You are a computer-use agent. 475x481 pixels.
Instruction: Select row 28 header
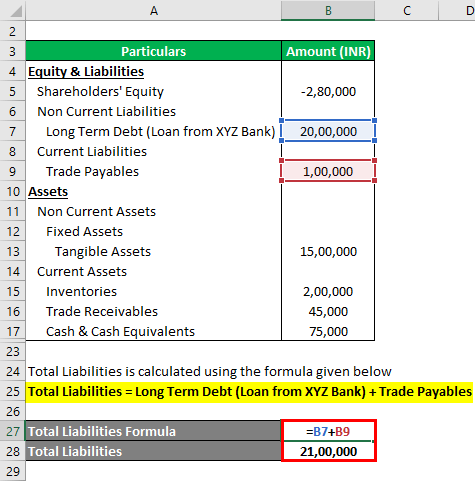coord(13,451)
